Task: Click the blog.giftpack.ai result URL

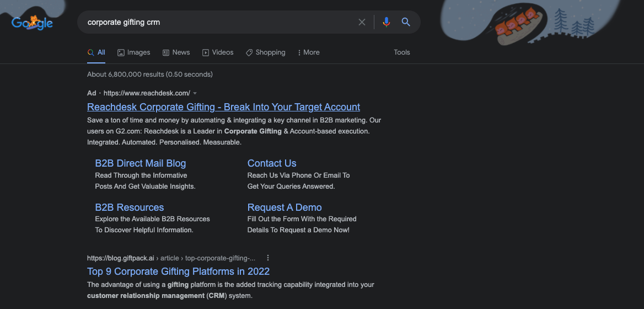Action: point(171,258)
